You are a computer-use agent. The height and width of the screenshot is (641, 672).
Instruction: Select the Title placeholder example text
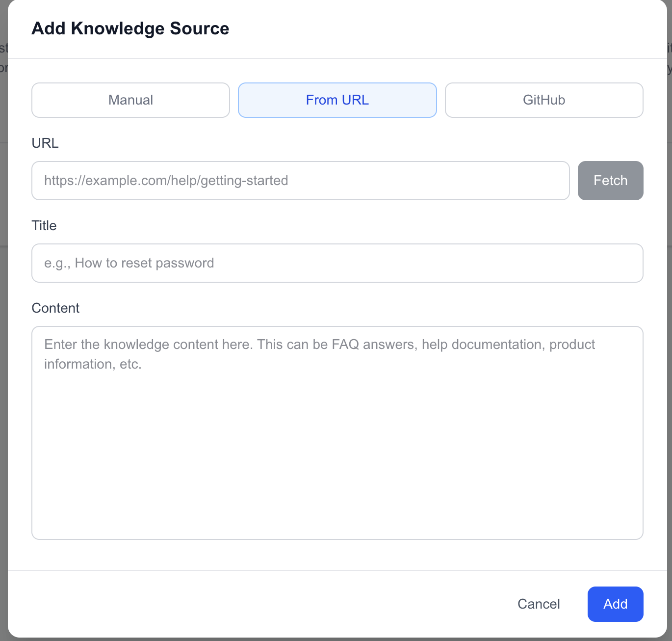coord(129,263)
